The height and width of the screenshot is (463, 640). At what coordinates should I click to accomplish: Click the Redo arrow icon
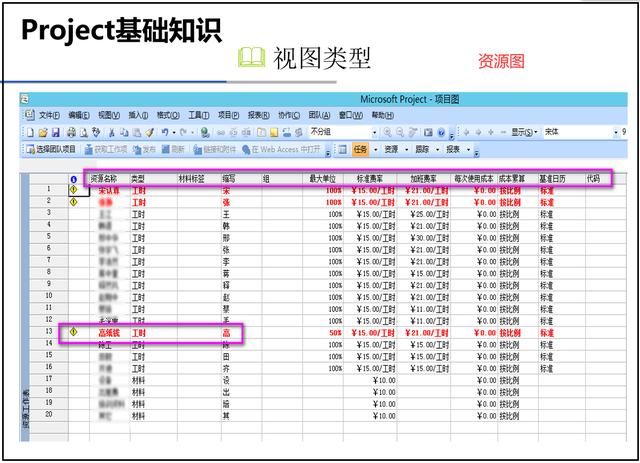pyautogui.click(x=183, y=132)
